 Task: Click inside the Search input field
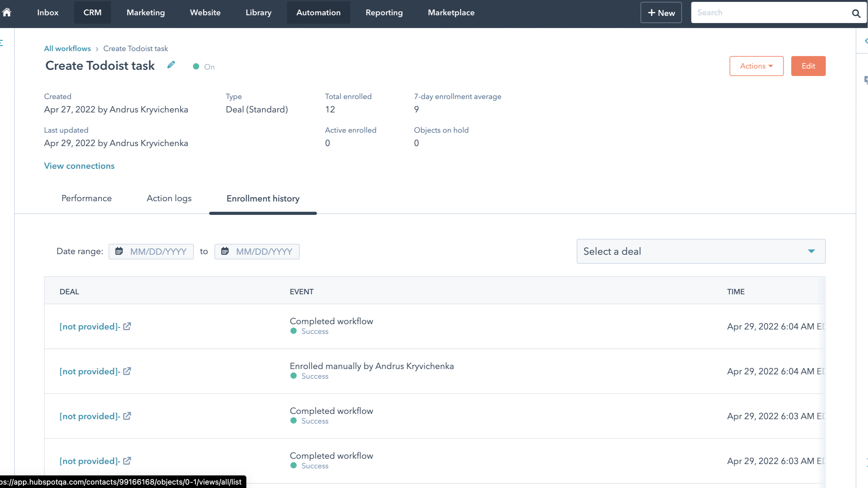pos(758,12)
